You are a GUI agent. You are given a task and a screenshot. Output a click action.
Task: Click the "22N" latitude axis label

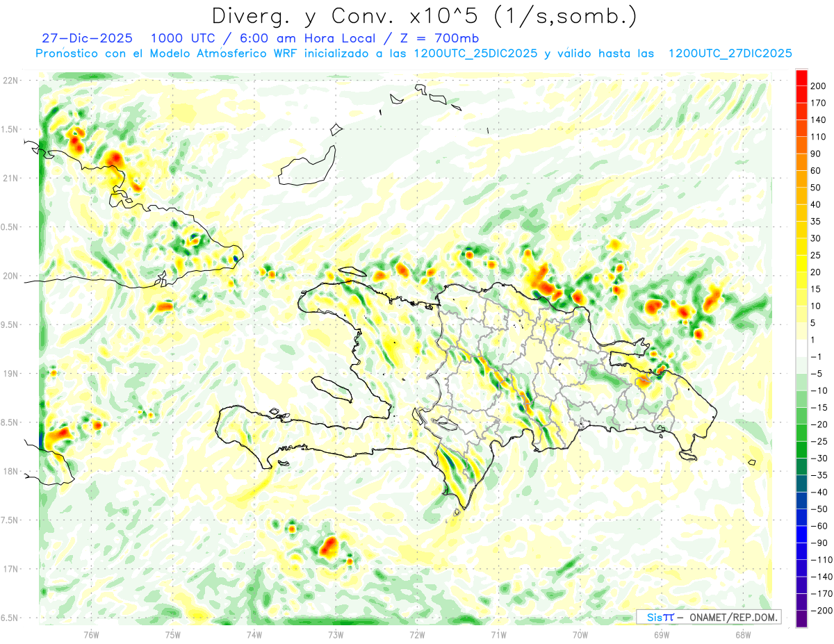click(x=10, y=81)
